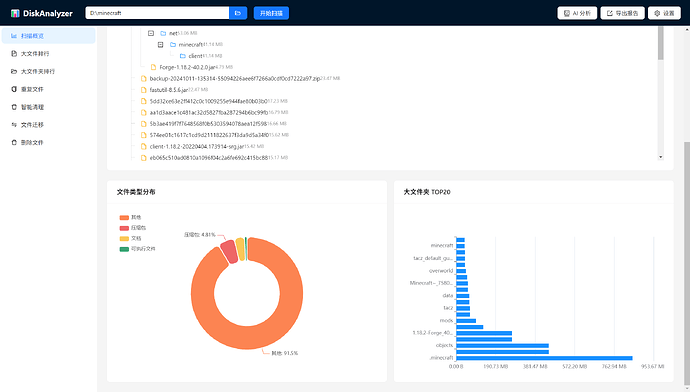The width and height of the screenshot is (690, 392).
Task: Select fastutil-8.5.6.jar file row
Action: [169, 90]
